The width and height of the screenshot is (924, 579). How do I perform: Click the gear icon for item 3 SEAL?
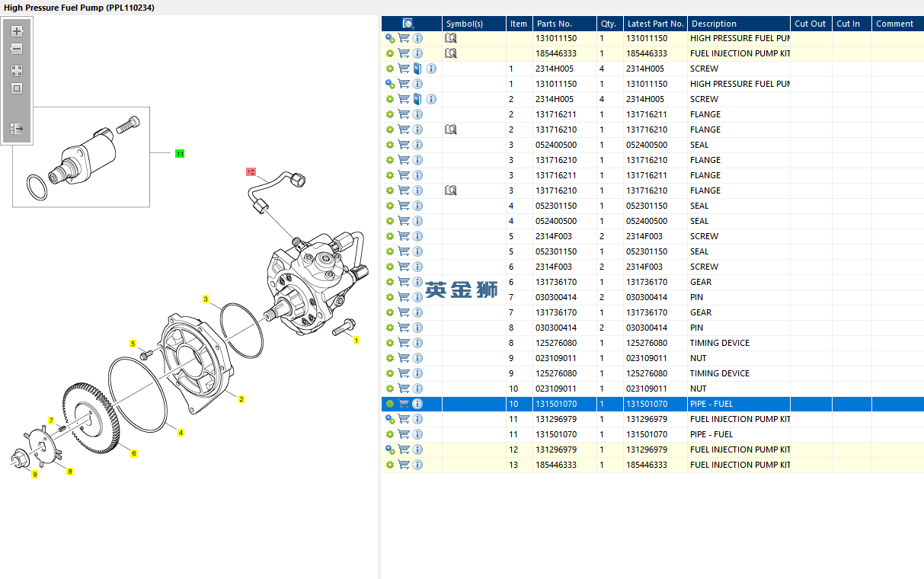pyautogui.click(x=390, y=145)
